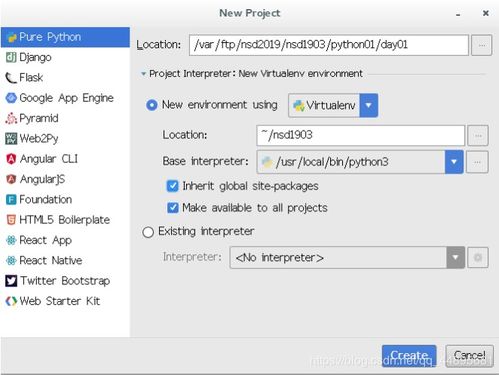Select the Foundation text label
The height and width of the screenshot is (375, 499).
46,200
